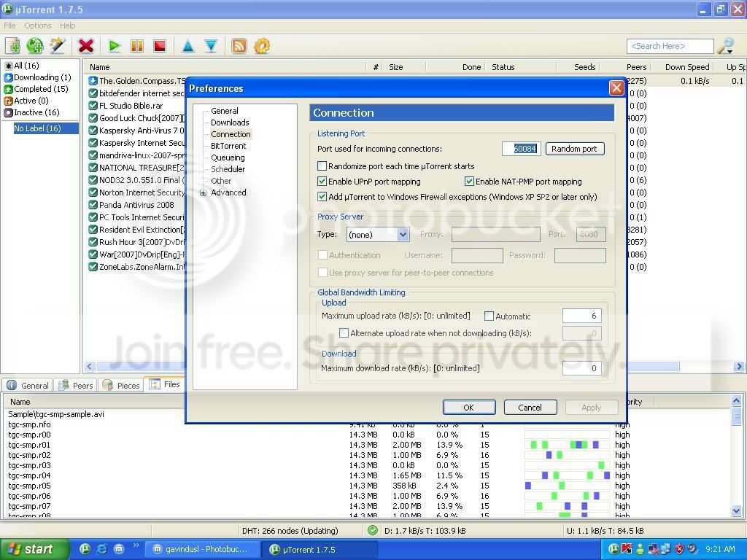Select the FL Studio Bible.rar torrent
This screenshot has height=560, width=747.
pos(131,106)
